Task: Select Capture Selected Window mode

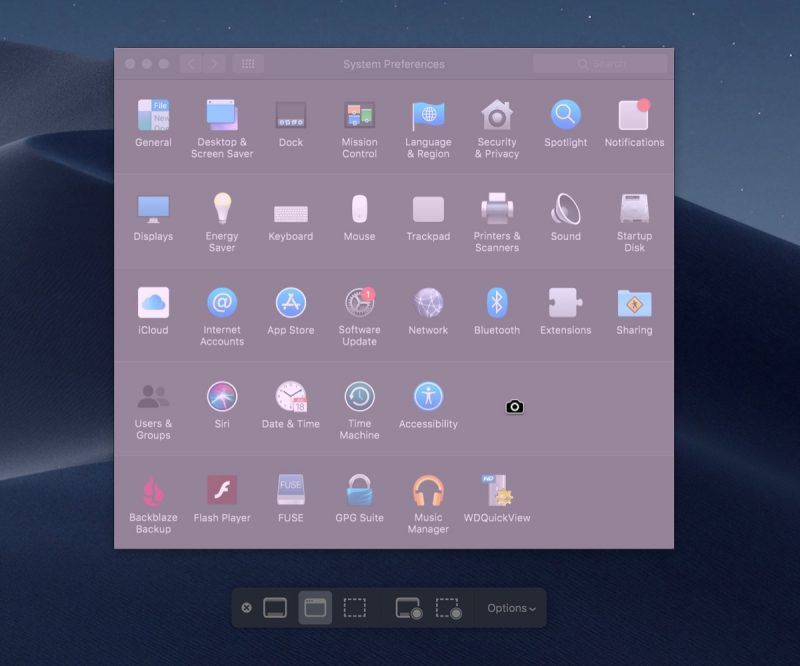Action: [314, 607]
